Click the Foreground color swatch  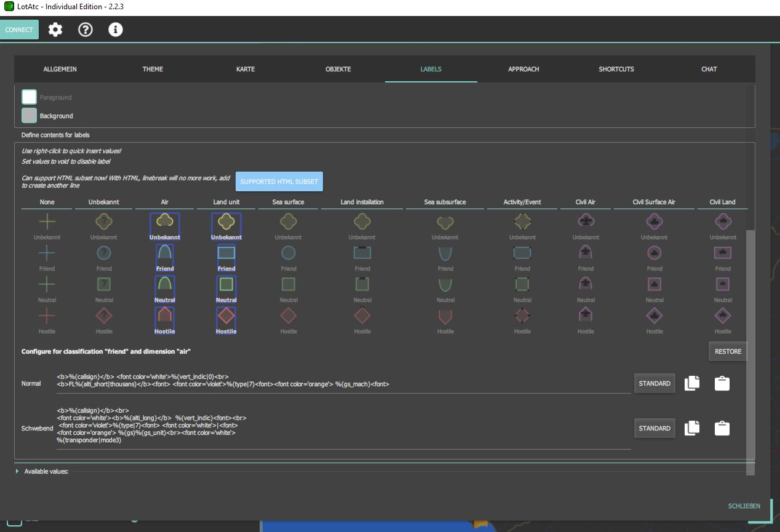[29, 97]
